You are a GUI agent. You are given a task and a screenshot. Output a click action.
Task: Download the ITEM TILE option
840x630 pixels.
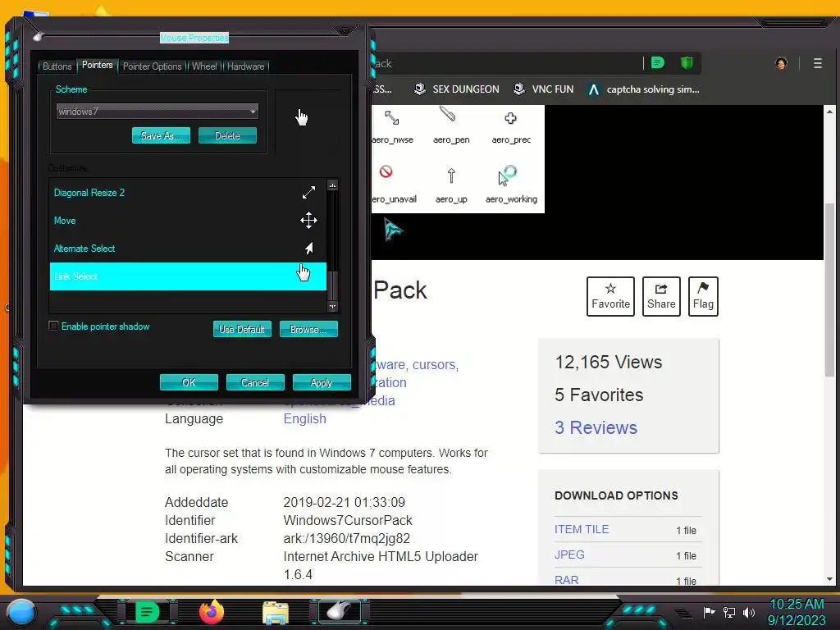582,529
